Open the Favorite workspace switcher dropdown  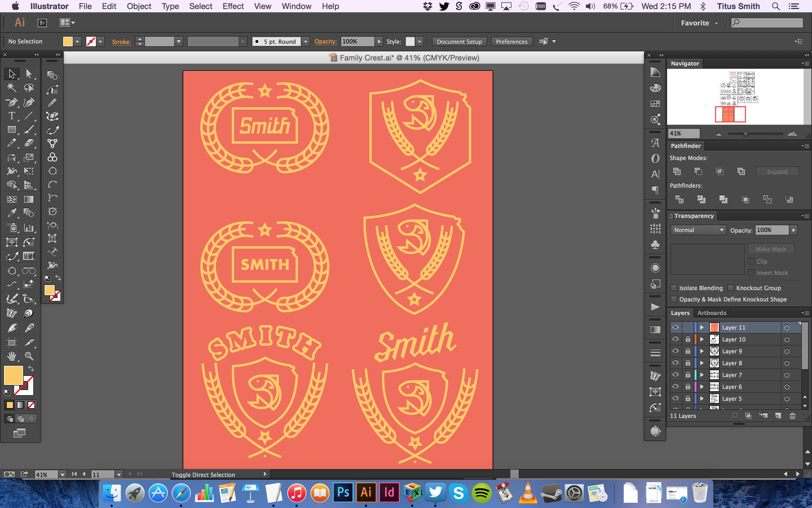[699, 23]
